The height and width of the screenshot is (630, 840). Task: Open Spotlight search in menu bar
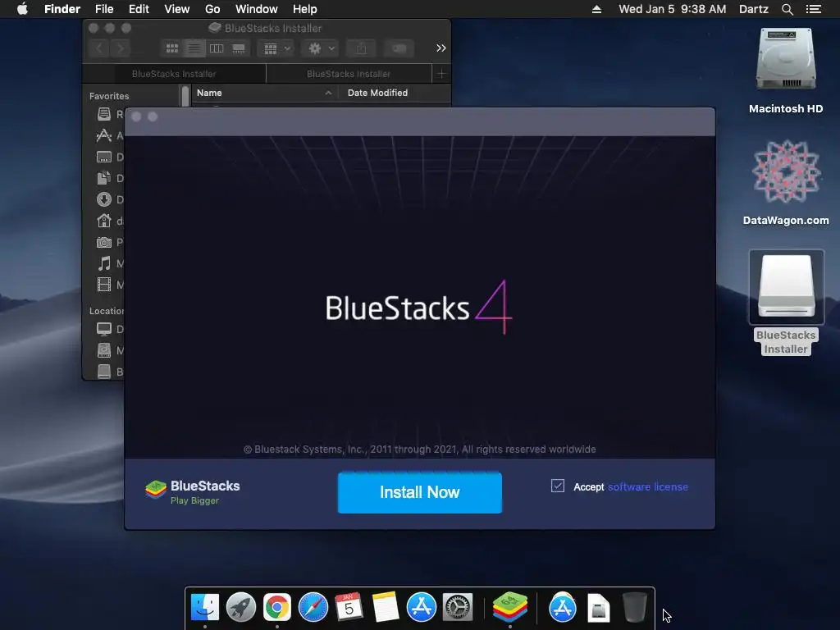click(787, 9)
